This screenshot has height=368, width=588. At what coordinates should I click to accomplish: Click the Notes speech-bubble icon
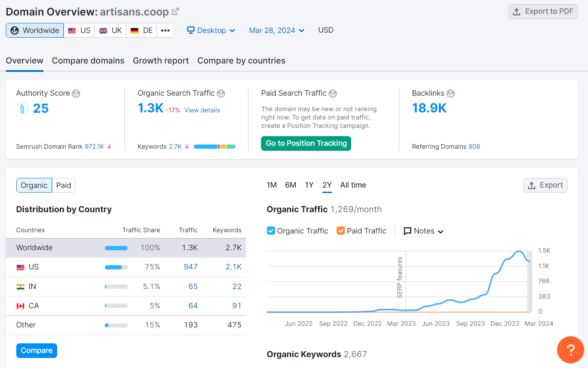pyautogui.click(x=407, y=231)
